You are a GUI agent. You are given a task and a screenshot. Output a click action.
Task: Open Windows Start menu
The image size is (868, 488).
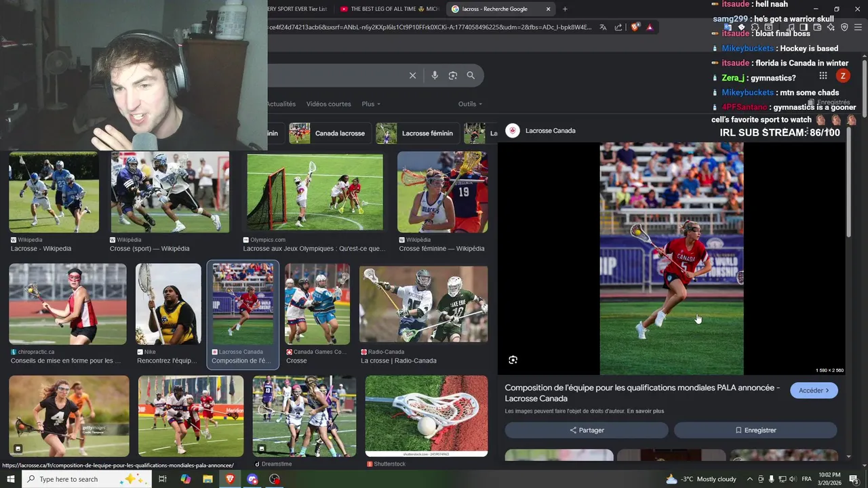pyautogui.click(x=12, y=479)
